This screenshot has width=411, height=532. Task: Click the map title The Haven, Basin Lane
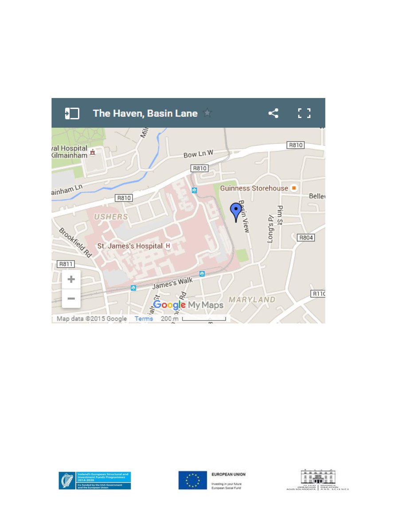click(145, 113)
